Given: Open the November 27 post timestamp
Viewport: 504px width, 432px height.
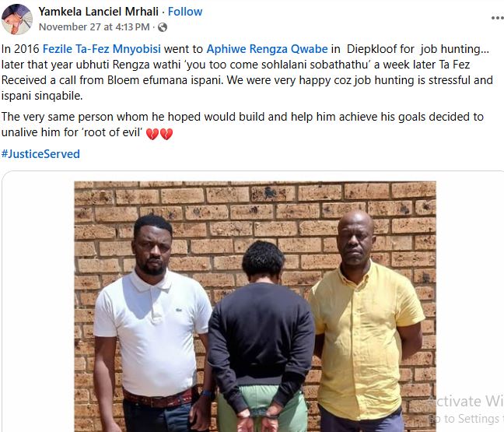Looking at the screenshot, I should tap(94, 27).
